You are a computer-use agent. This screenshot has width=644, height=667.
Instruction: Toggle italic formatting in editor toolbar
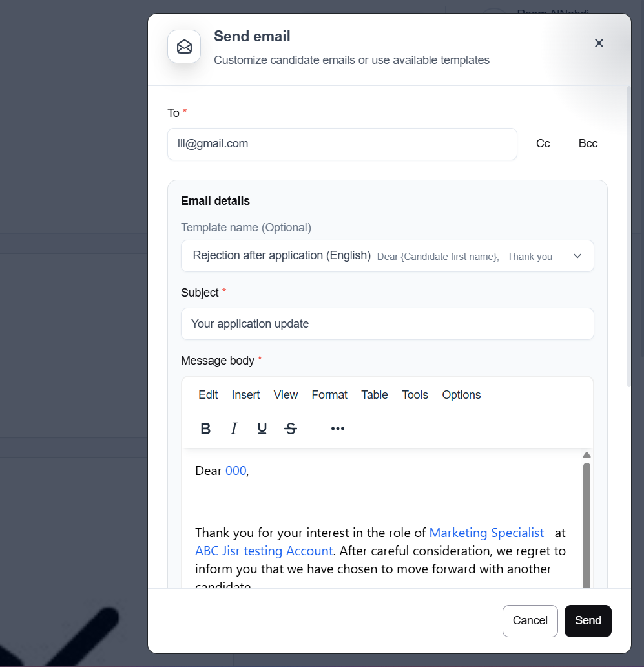pyautogui.click(x=234, y=429)
